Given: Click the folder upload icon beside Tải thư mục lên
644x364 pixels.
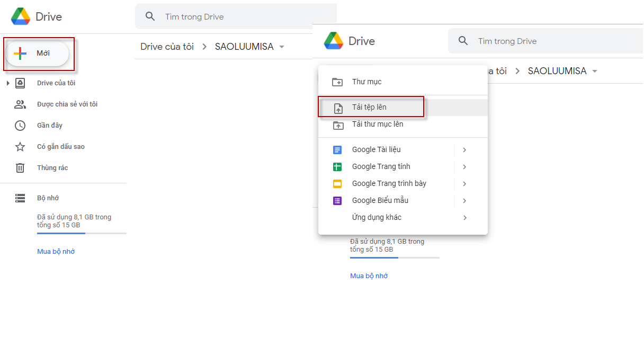Looking at the screenshot, I should (x=337, y=125).
